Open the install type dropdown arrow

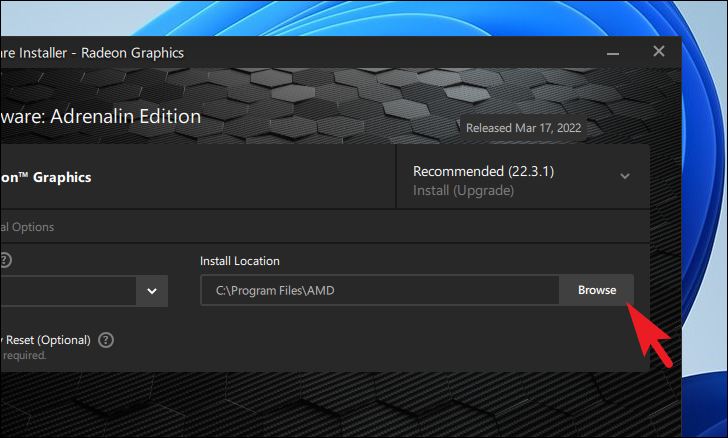click(x=152, y=291)
